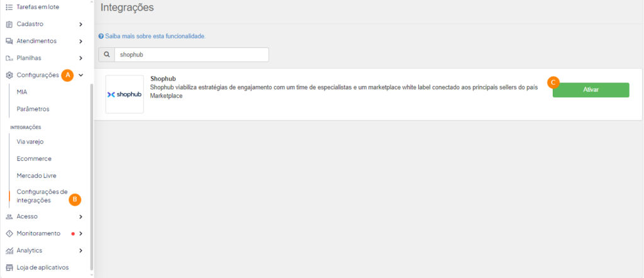Click the Atendimentos menu label
The width and height of the screenshot is (644, 278).
[x=36, y=41]
